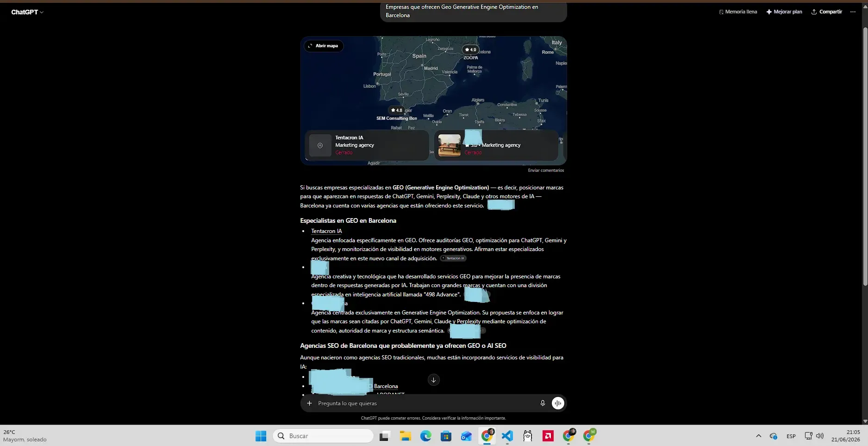The image size is (868, 446).
Task: Open File Explorer from taskbar
Action: [406, 436]
